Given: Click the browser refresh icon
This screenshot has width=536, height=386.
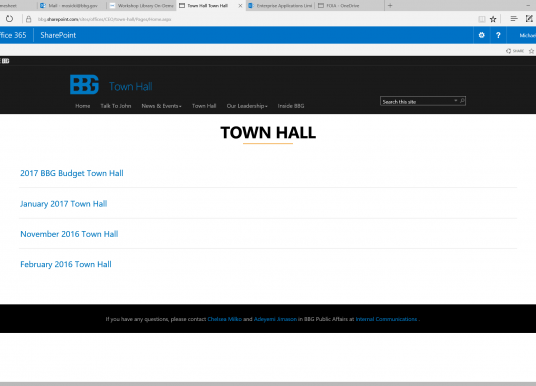Looking at the screenshot, I should [x=9, y=19].
